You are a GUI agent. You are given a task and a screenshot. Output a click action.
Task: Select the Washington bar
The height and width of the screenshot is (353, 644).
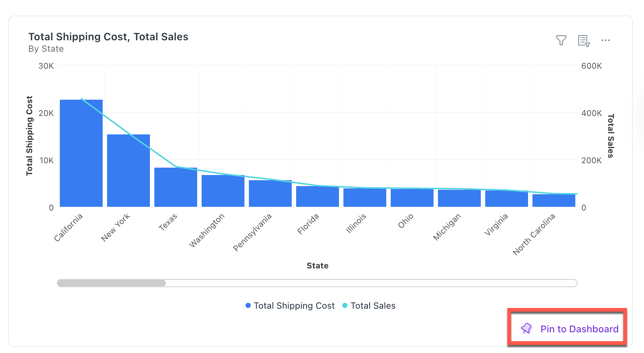coord(223,192)
